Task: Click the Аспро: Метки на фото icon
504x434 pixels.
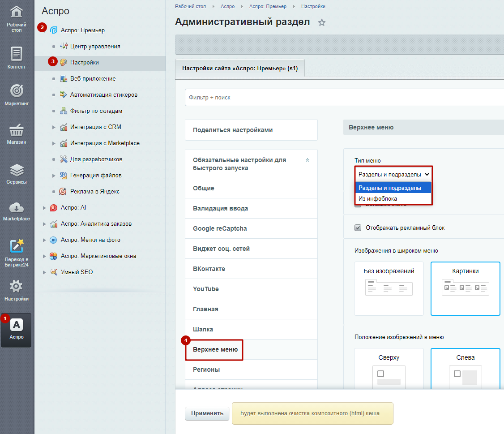Action: coord(54,240)
